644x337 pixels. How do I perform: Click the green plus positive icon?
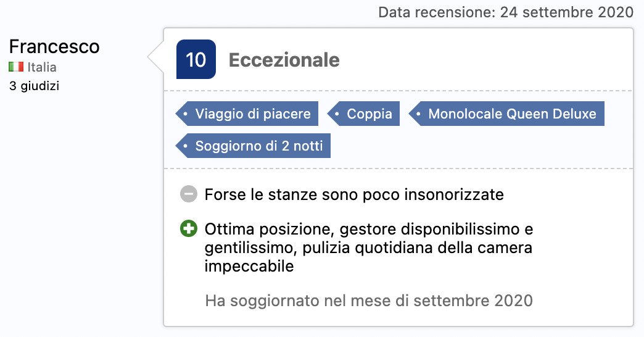(189, 228)
